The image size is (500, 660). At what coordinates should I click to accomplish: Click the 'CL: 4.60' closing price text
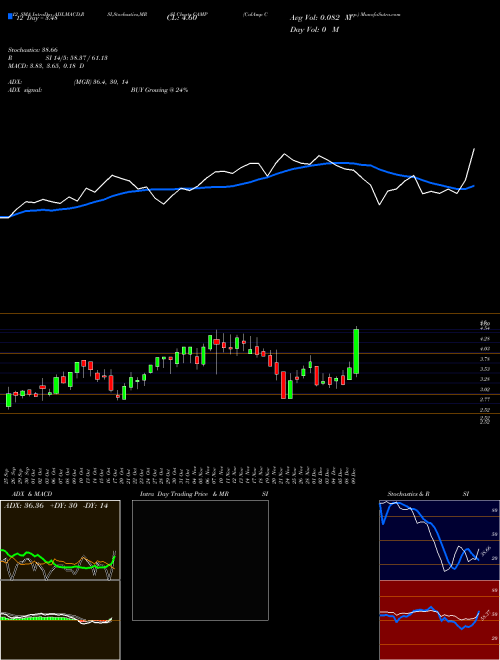[182, 18]
